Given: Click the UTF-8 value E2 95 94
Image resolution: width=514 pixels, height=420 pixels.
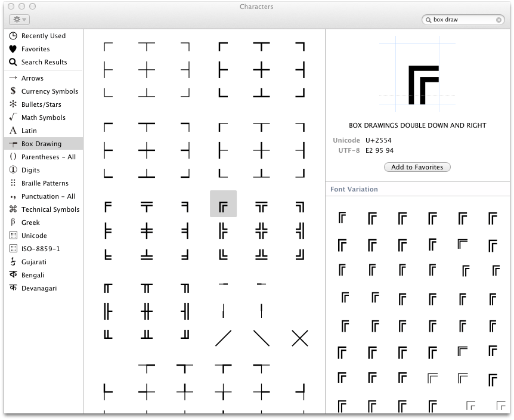Looking at the screenshot, I should coord(379,150).
